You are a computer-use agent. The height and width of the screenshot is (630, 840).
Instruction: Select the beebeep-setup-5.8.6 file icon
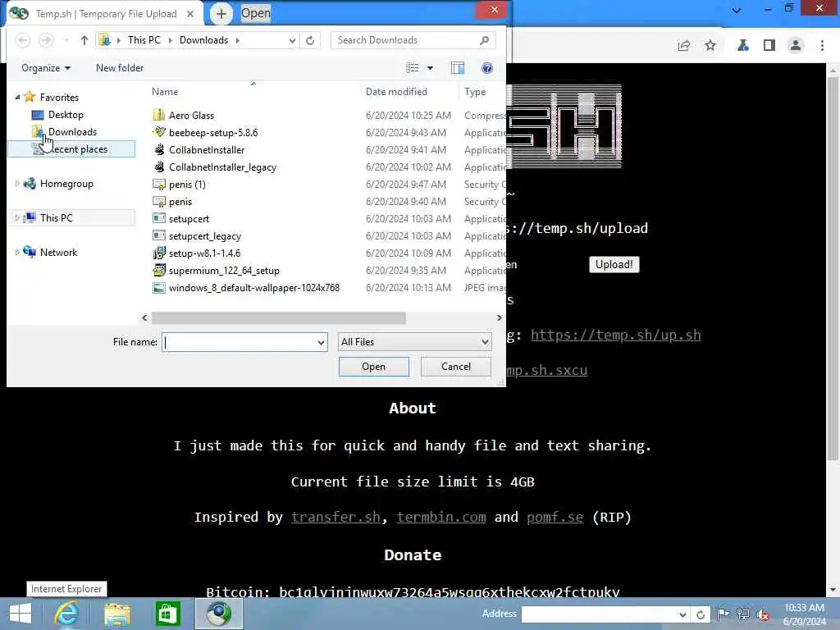tap(158, 132)
